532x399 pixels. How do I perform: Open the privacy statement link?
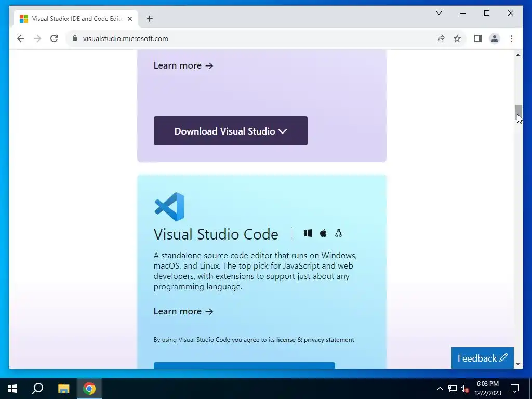329,340
